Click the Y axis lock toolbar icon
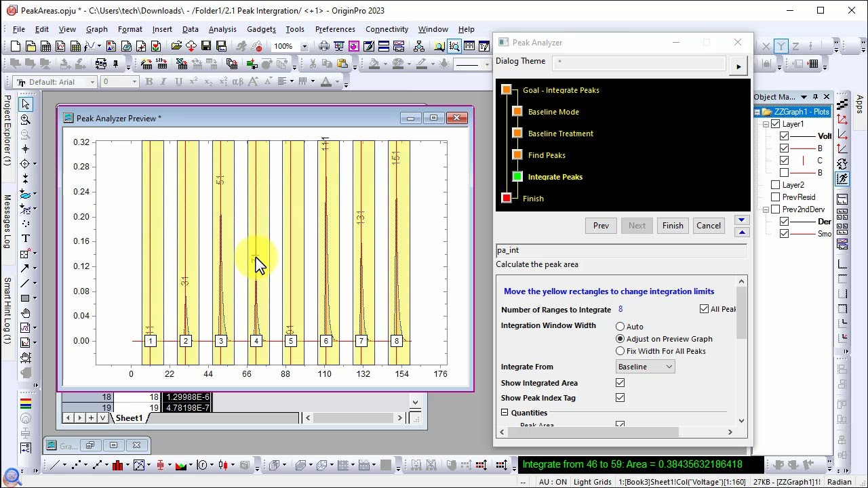 [x=781, y=46]
